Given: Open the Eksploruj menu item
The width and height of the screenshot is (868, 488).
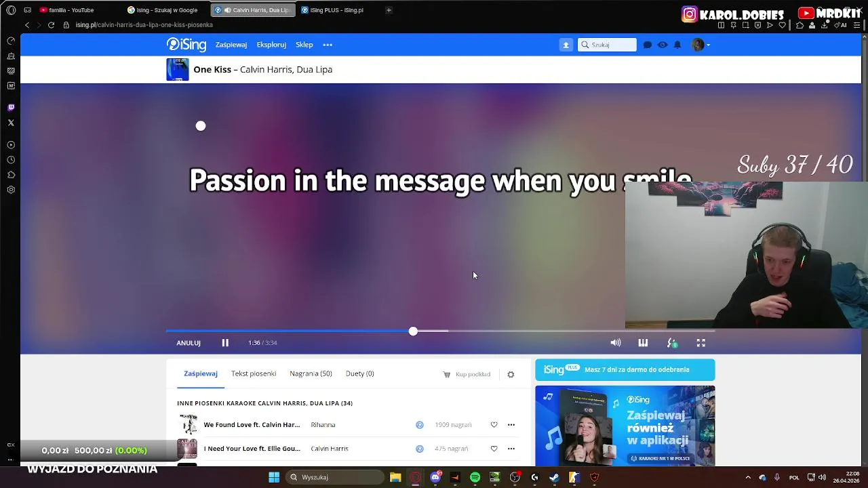Looking at the screenshot, I should coord(271,45).
